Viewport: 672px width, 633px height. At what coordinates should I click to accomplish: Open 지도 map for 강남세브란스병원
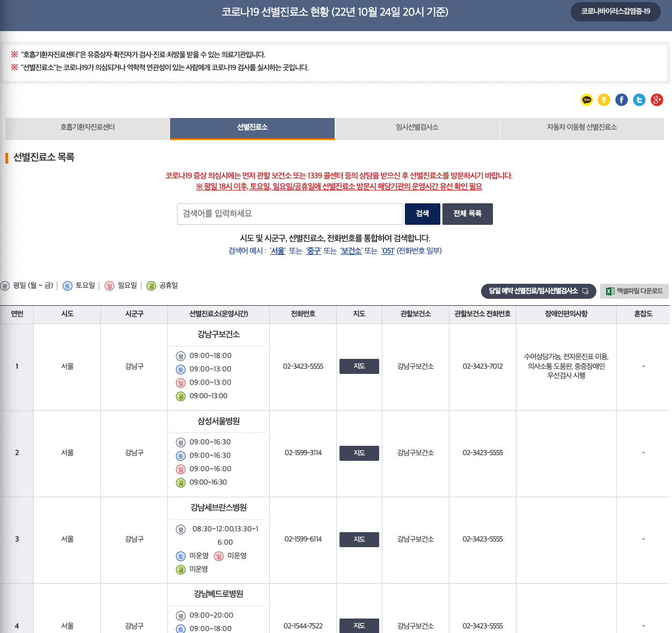pos(359,540)
